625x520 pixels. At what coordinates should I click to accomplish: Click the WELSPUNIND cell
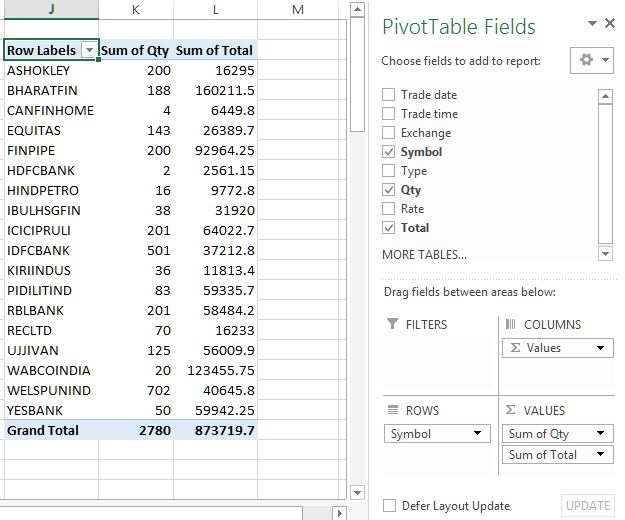coord(51,390)
